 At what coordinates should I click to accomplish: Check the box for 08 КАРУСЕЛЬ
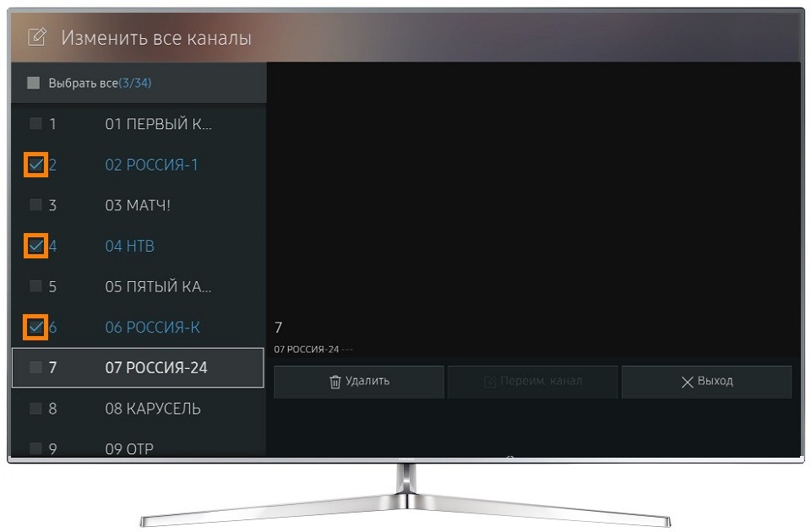35,409
